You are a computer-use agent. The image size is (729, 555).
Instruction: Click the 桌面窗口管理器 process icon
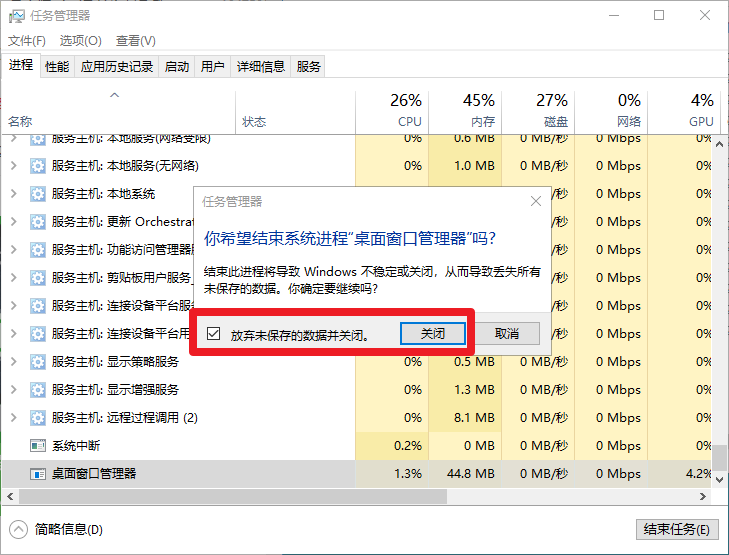pyautogui.click(x=38, y=474)
